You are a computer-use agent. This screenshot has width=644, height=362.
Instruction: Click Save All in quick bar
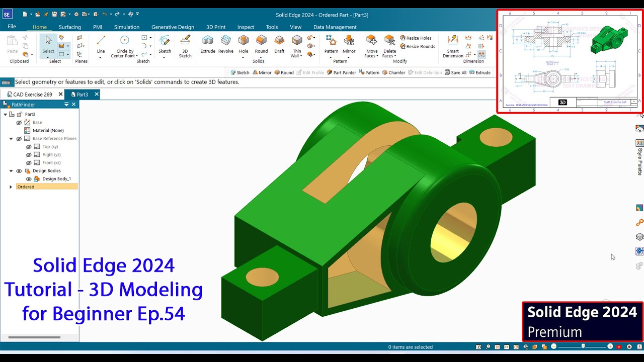coord(455,72)
